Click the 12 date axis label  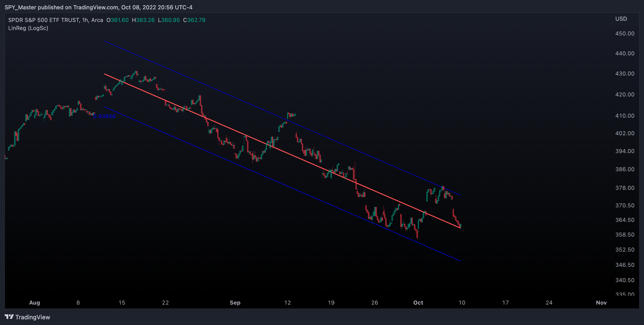pyautogui.click(x=288, y=303)
